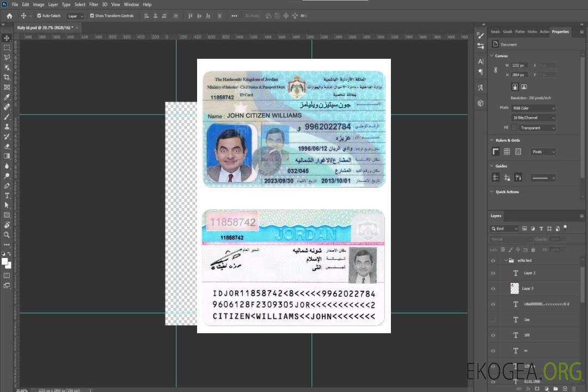Select the Gradient tool
Image resolution: width=588 pixels, height=392 pixels.
(7, 156)
